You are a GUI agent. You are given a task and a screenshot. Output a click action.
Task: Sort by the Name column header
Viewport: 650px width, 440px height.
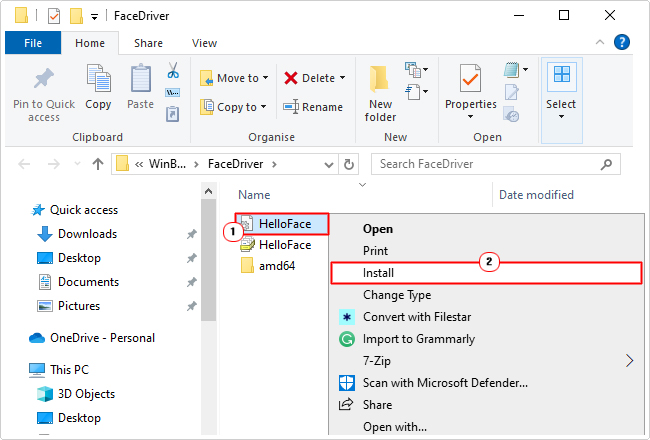click(x=254, y=195)
